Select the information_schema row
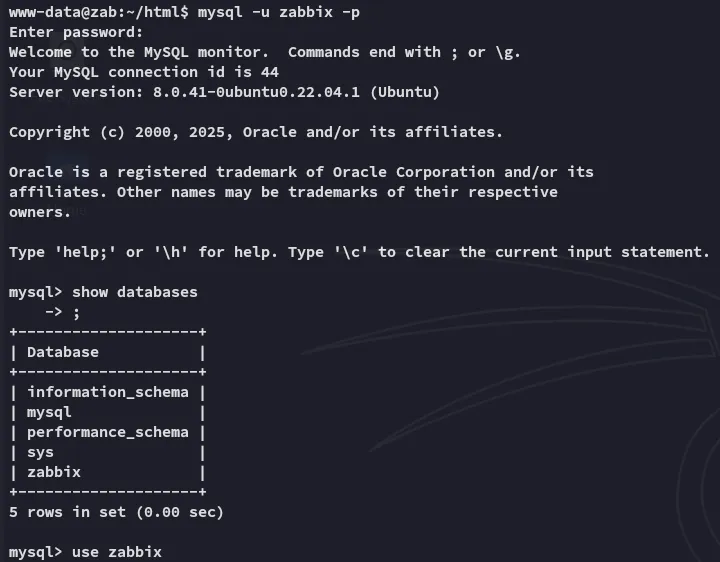 point(107,392)
